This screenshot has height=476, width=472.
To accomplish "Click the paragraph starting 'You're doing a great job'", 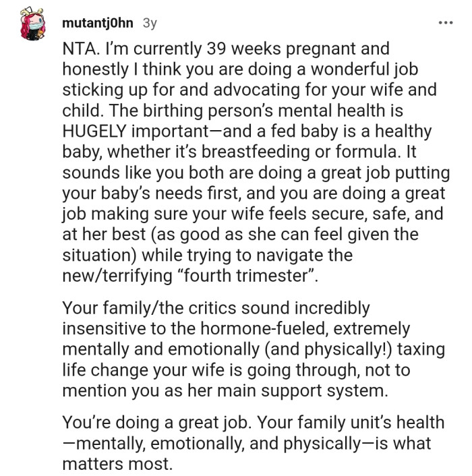I will (253, 443).
